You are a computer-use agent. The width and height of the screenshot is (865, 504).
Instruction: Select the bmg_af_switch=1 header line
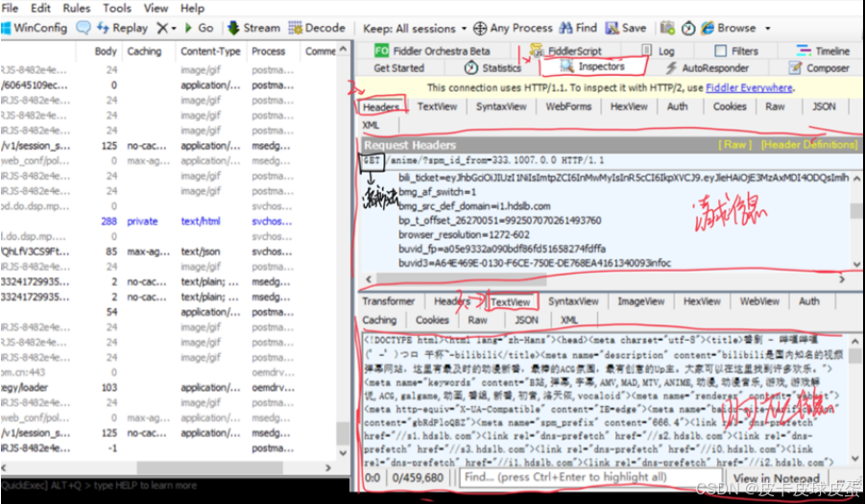point(438,192)
